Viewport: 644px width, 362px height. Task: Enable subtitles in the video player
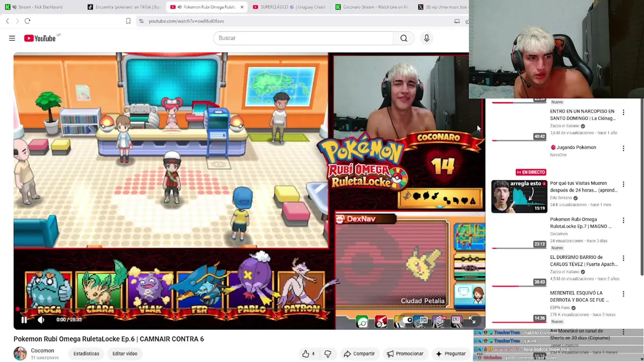click(x=424, y=320)
